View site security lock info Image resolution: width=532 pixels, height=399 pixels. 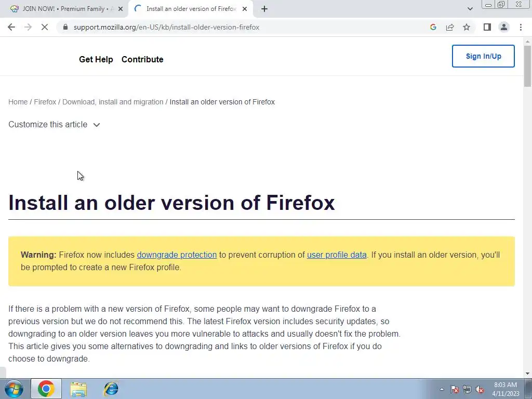pyautogui.click(x=65, y=27)
